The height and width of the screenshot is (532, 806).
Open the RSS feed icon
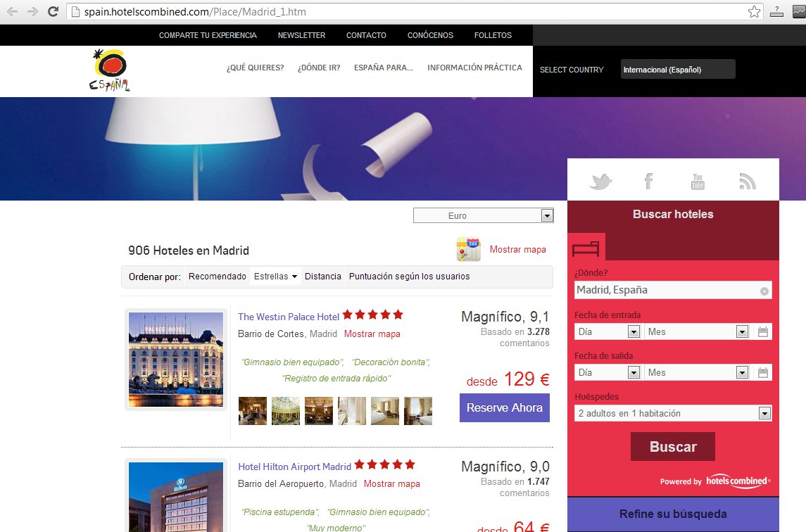tap(748, 181)
